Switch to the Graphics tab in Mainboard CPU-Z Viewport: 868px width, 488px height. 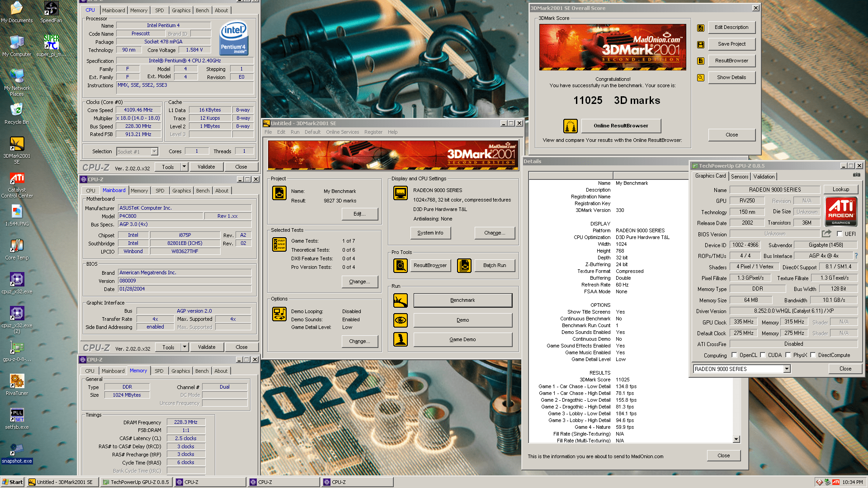[181, 191]
